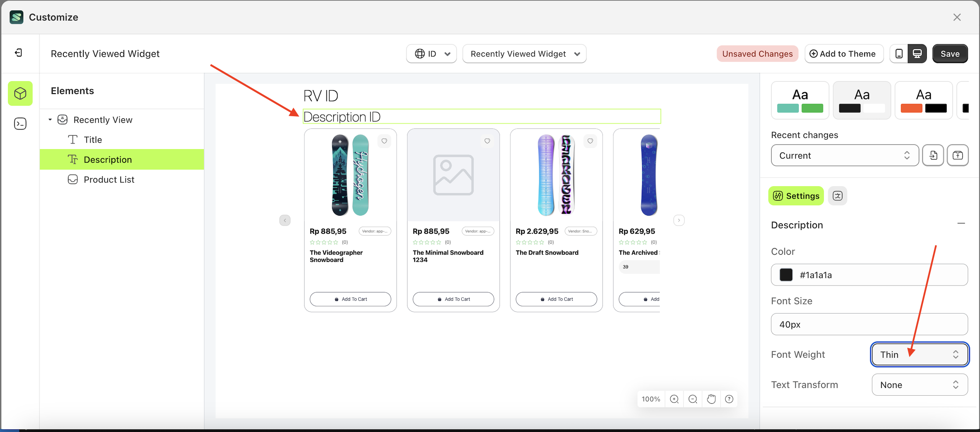
Task: Open the code view icon next to Settings
Action: [x=837, y=196]
